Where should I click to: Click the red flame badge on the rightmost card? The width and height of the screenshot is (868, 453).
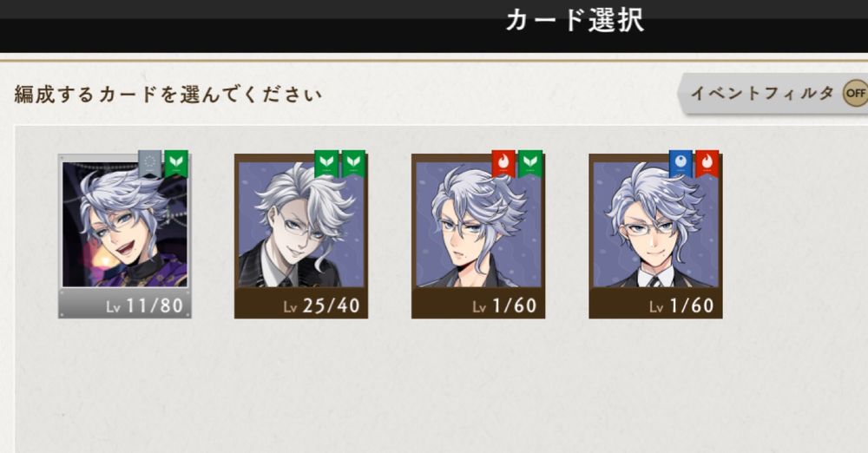pyautogui.click(x=707, y=164)
